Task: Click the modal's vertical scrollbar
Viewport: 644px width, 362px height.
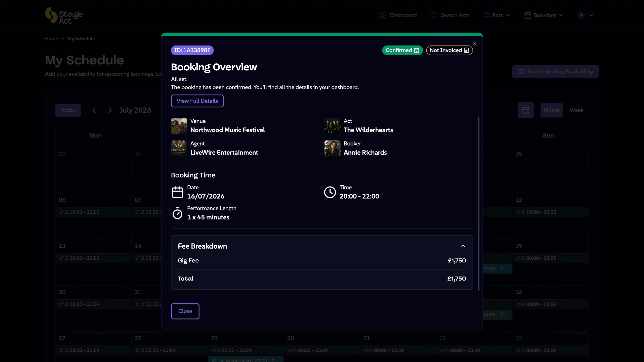Action: click(x=478, y=204)
